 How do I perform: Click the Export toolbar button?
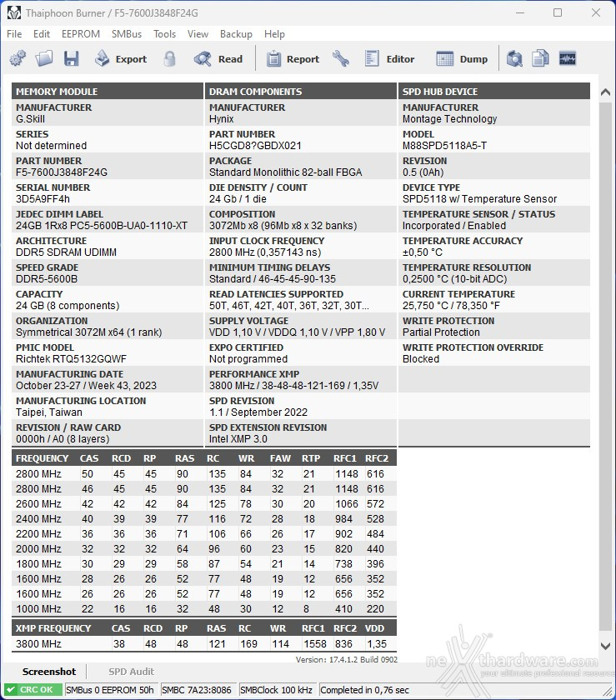121,58
